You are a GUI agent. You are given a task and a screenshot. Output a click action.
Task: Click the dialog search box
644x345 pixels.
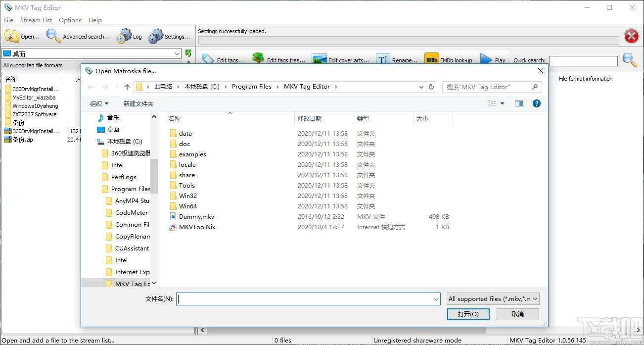click(x=492, y=87)
